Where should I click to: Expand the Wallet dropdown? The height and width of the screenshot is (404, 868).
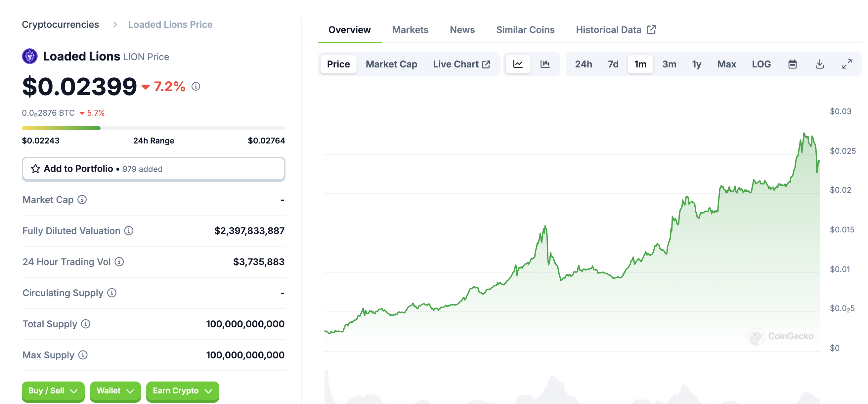tap(115, 391)
